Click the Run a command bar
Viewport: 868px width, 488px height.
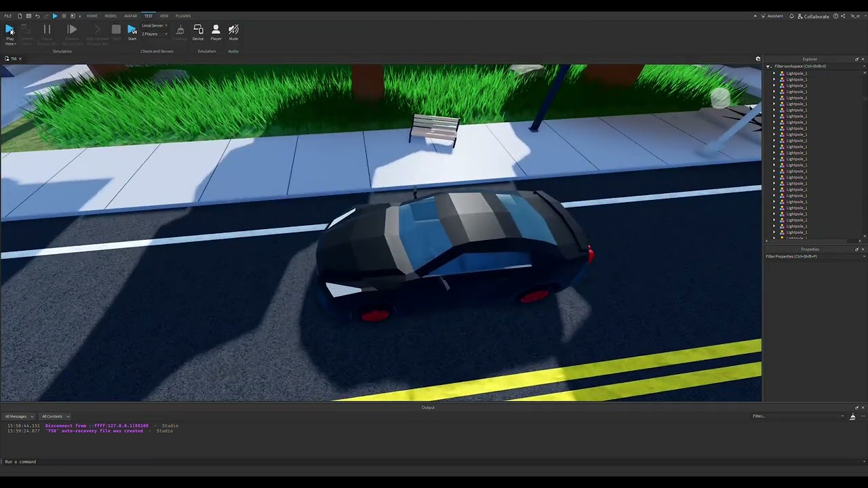coord(434,462)
